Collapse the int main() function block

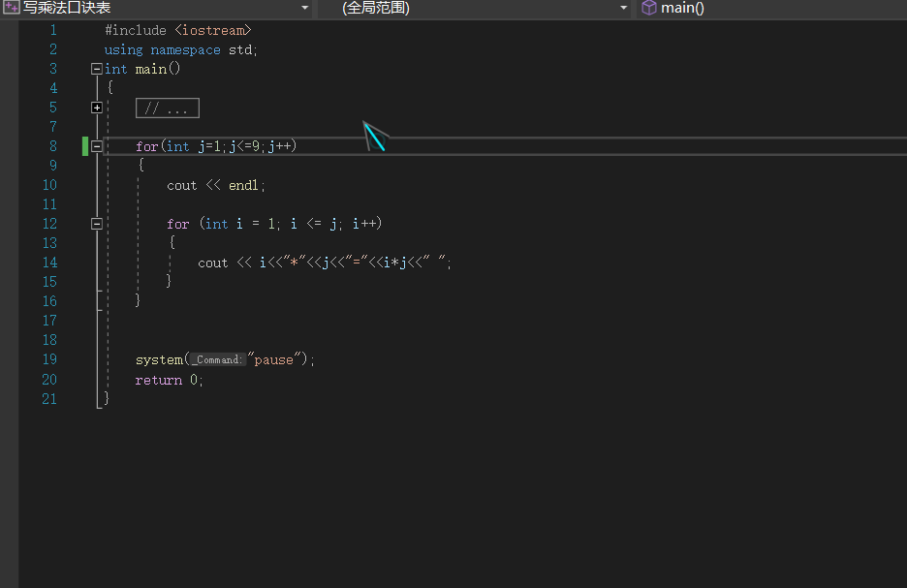[x=97, y=69]
